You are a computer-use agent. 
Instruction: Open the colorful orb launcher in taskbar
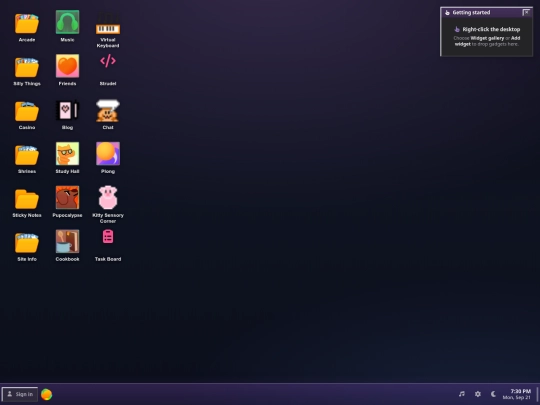(x=46, y=394)
